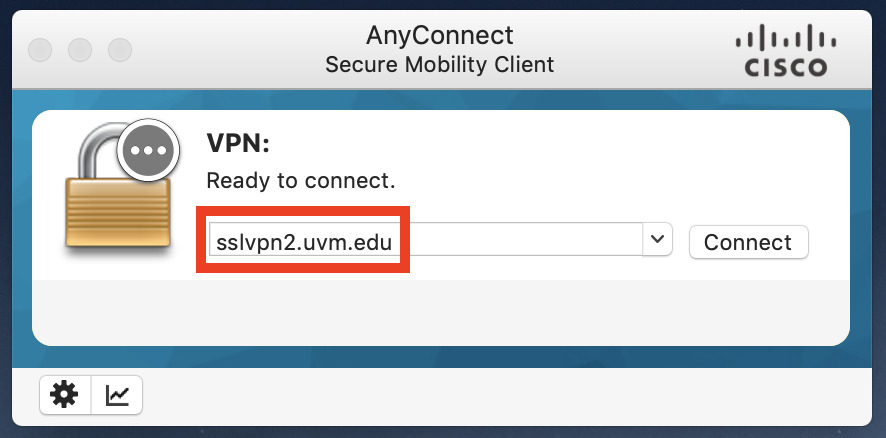Click the Cisco signal bars logo
Screen dimensions: 886x438
point(784,41)
